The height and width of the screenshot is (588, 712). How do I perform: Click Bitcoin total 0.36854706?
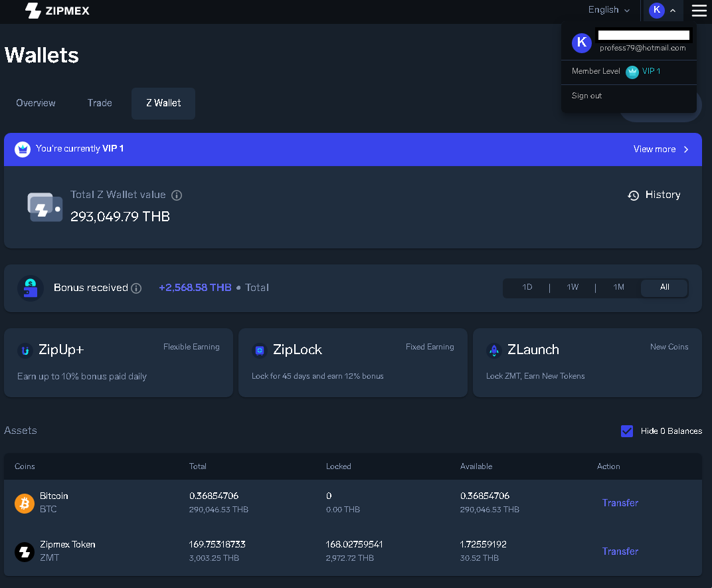click(x=214, y=496)
